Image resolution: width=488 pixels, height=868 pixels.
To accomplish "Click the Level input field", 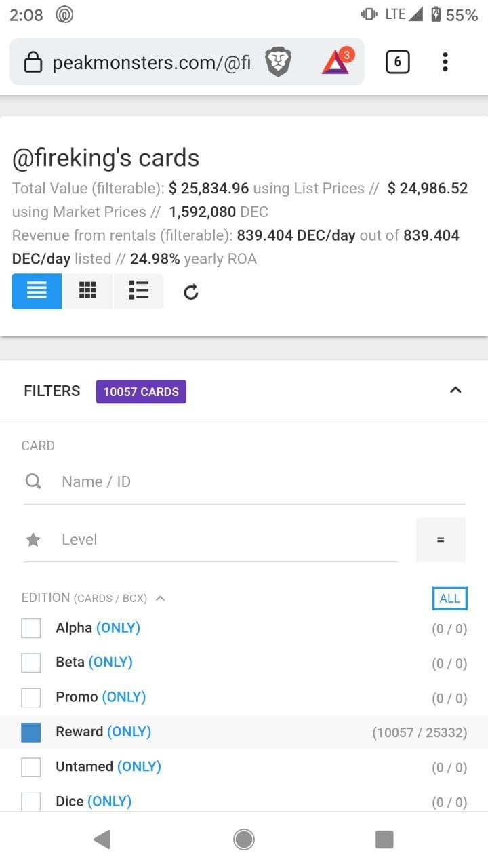I will [211, 540].
